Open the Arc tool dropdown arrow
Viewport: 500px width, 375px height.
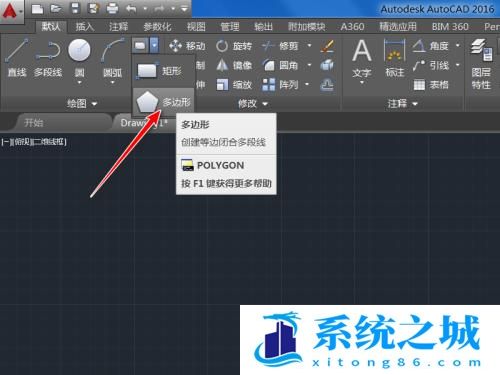tap(113, 82)
